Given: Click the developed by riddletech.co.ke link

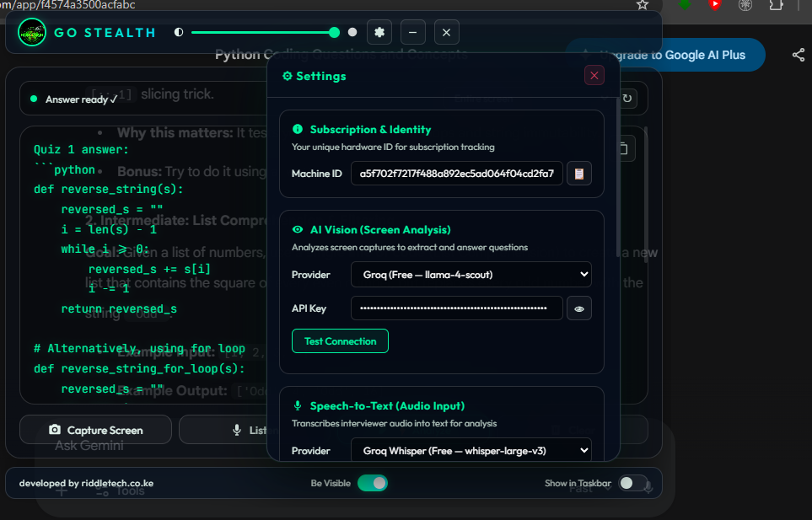Looking at the screenshot, I should pyautogui.click(x=87, y=483).
